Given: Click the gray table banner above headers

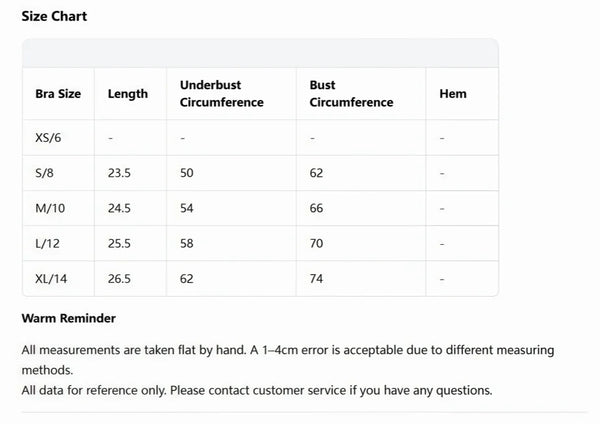Looking at the screenshot, I should pyautogui.click(x=261, y=53).
